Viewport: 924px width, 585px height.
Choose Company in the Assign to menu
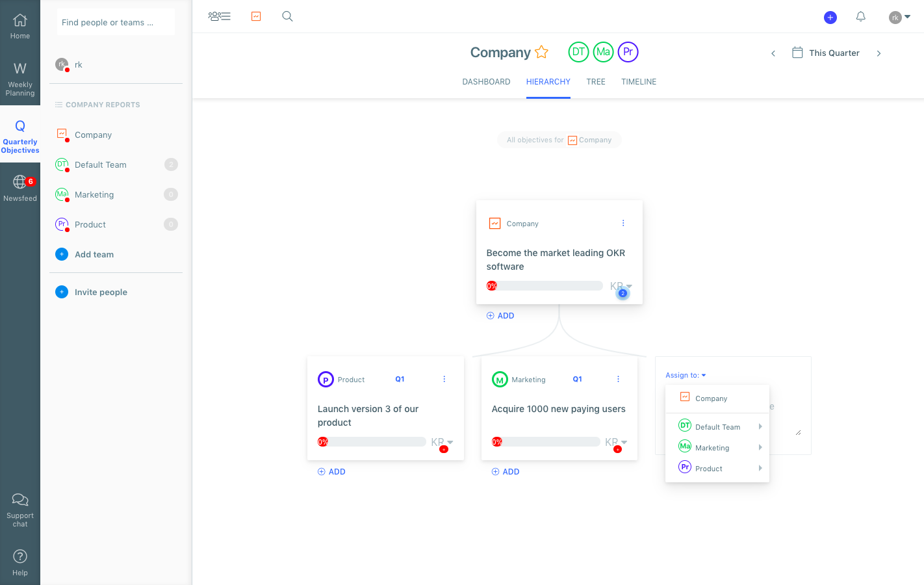pos(717,398)
